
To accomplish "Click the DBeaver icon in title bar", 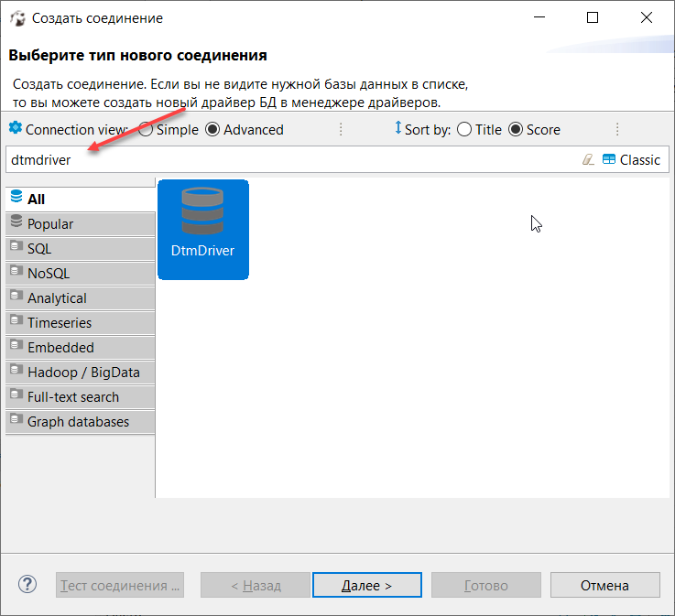I will click(x=17, y=18).
